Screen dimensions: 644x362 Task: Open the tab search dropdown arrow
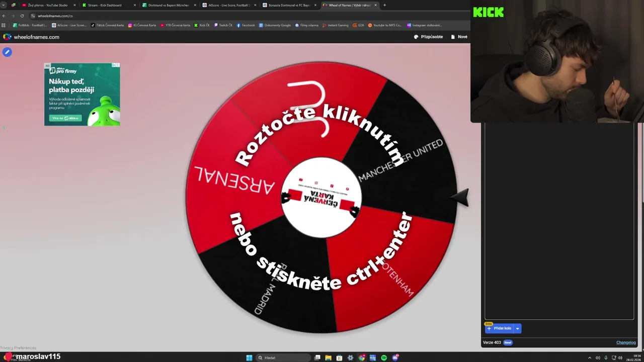click(4, 5)
